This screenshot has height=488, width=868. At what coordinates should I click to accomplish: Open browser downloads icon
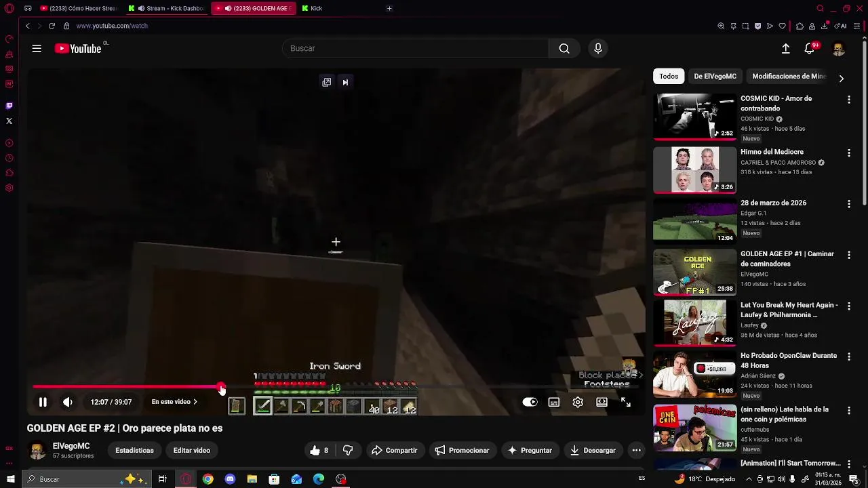[x=824, y=26]
